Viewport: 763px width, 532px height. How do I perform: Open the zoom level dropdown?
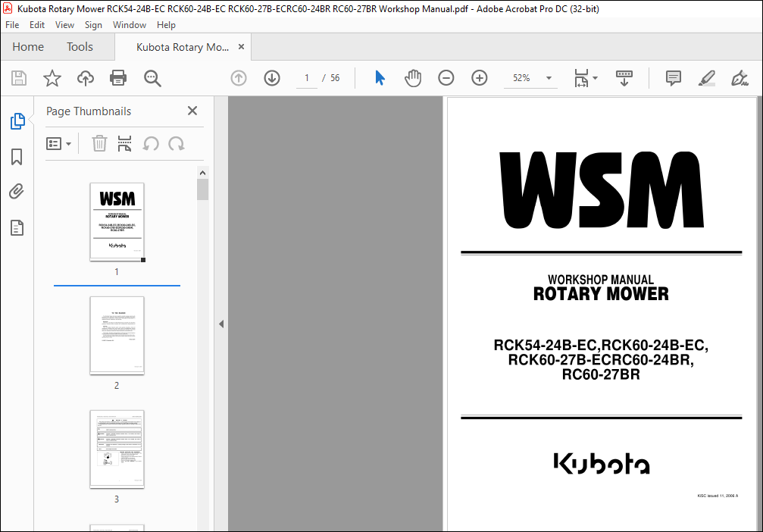click(549, 78)
